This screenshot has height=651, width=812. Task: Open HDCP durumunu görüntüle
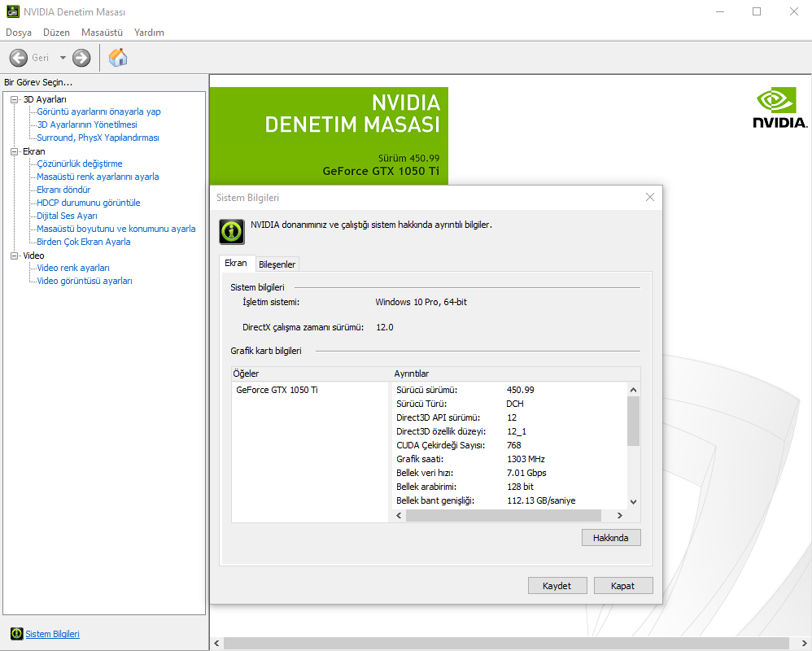click(88, 203)
